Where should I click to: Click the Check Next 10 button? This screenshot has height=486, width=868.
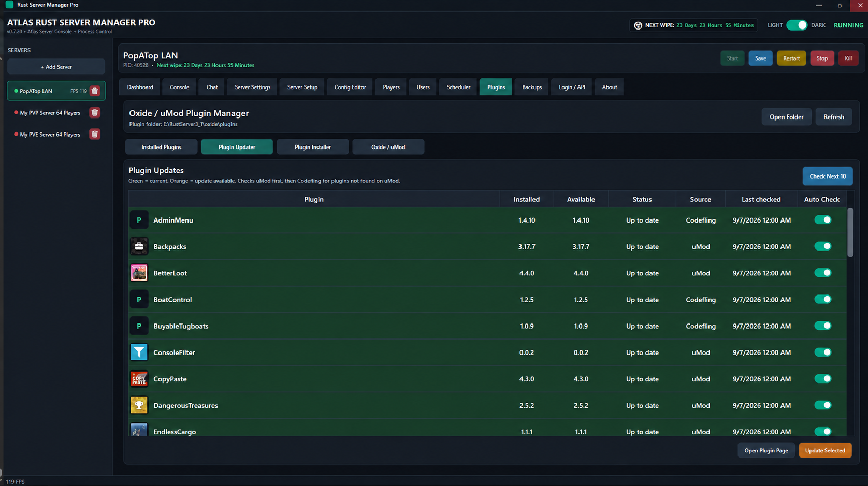[x=828, y=176]
